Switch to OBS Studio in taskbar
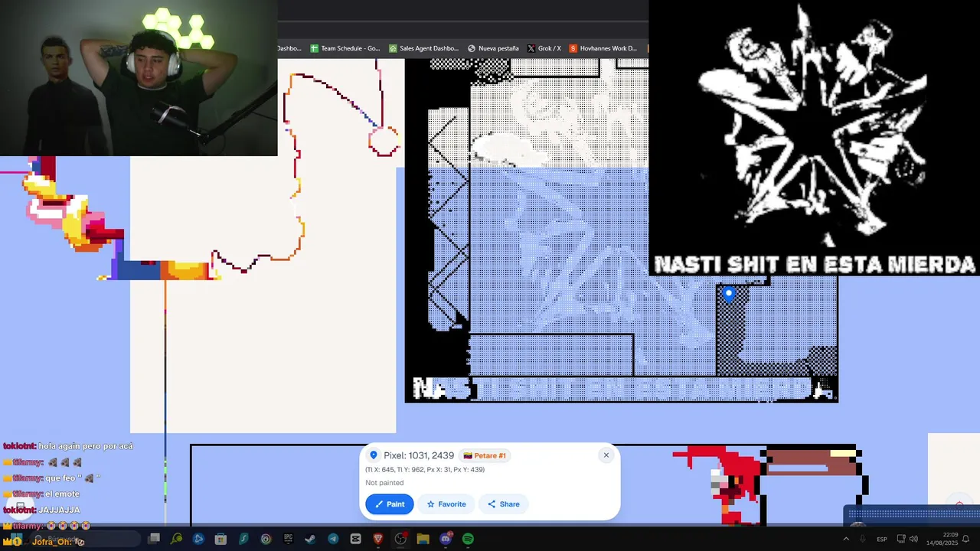The height and width of the screenshot is (551, 980). tap(400, 539)
